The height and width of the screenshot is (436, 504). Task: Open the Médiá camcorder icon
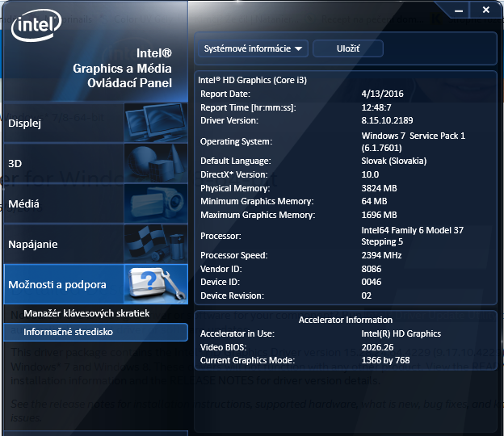156,203
